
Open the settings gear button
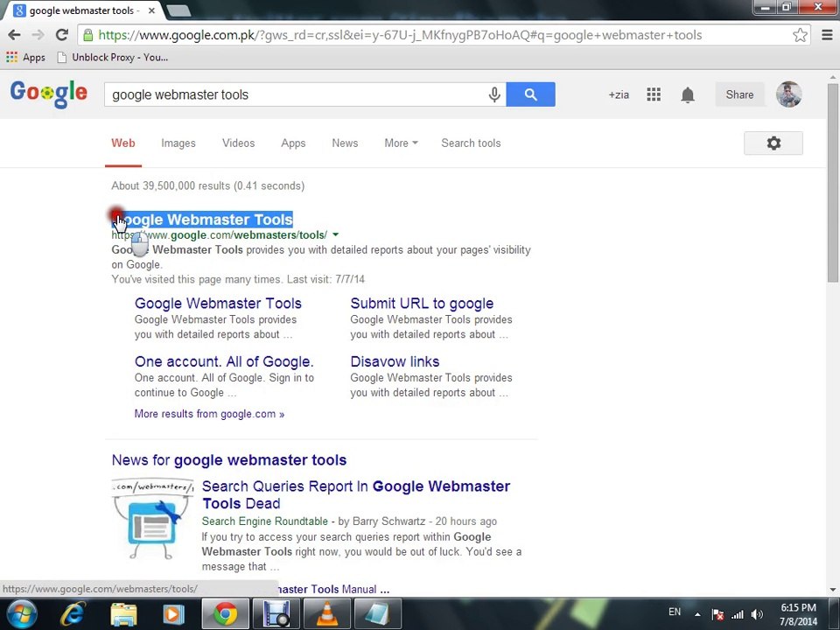click(x=773, y=143)
